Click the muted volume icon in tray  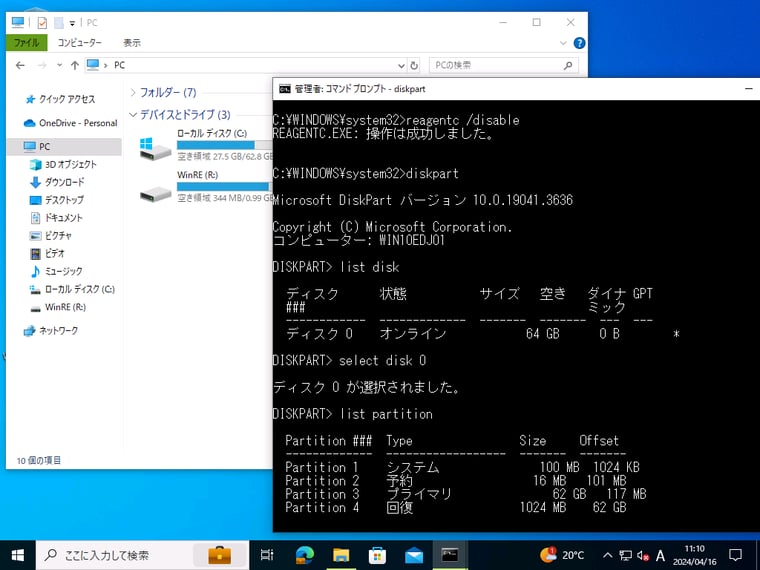[x=643, y=555]
